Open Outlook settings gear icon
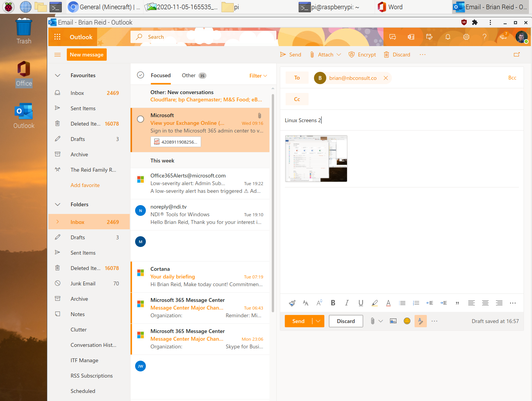532x401 pixels. click(466, 37)
